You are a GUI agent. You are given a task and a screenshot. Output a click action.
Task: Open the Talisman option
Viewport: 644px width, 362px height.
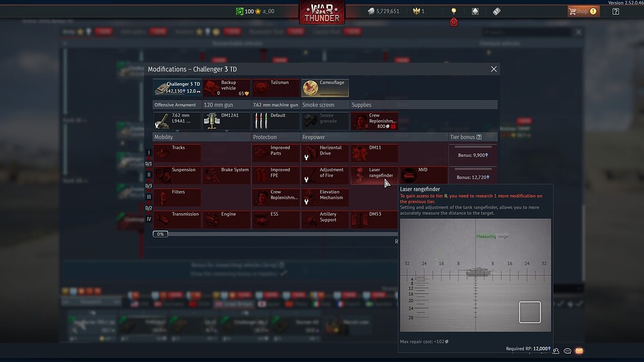pyautogui.click(x=276, y=88)
